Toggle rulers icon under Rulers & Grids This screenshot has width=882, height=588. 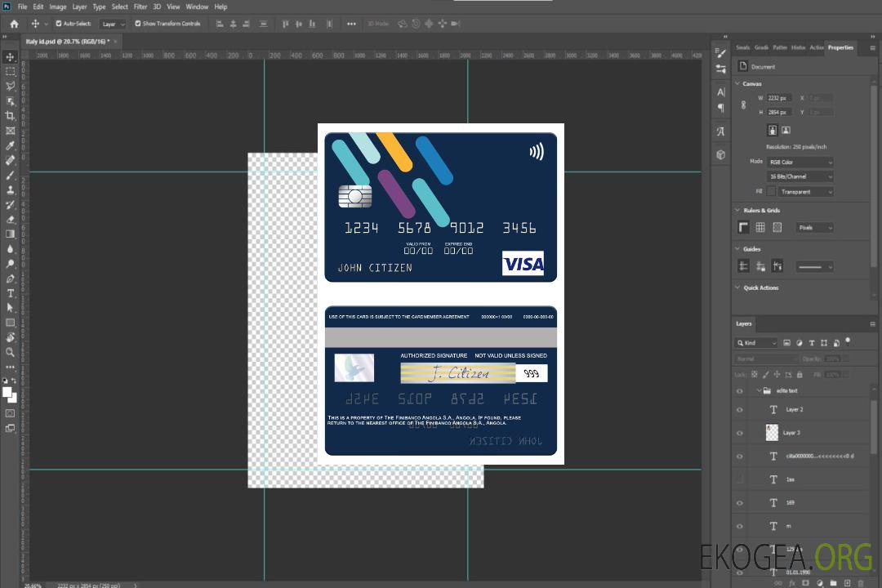click(x=743, y=227)
